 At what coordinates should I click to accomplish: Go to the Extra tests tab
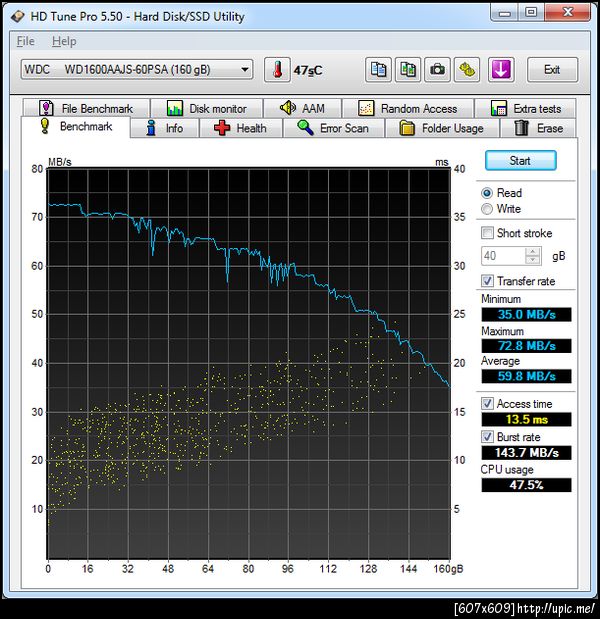525,108
